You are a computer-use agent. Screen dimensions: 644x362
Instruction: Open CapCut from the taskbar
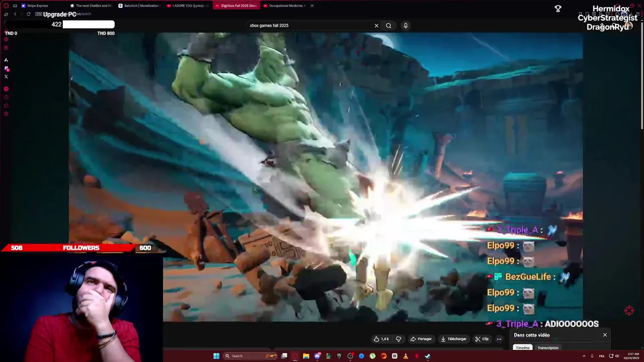click(394, 356)
